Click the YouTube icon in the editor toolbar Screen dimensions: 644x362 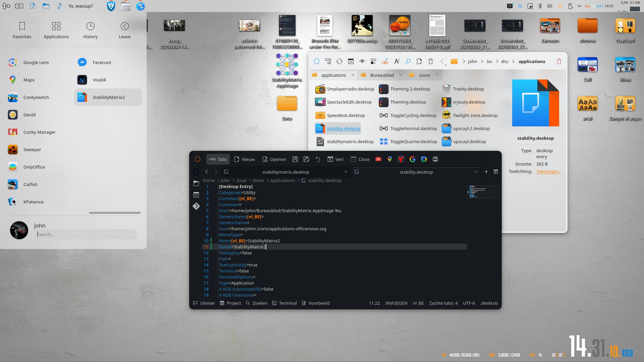click(x=378, y=159)
